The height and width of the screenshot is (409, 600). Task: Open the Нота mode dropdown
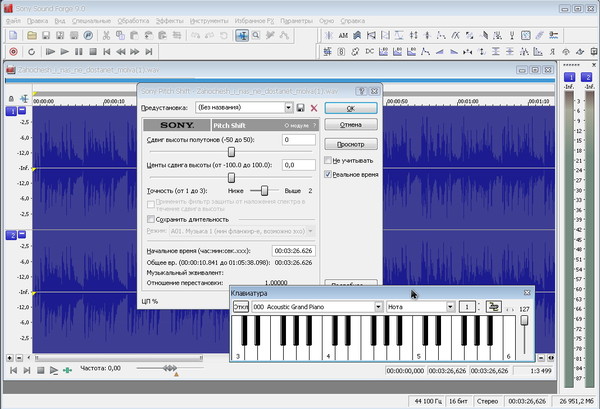click(x=450, y=307)
